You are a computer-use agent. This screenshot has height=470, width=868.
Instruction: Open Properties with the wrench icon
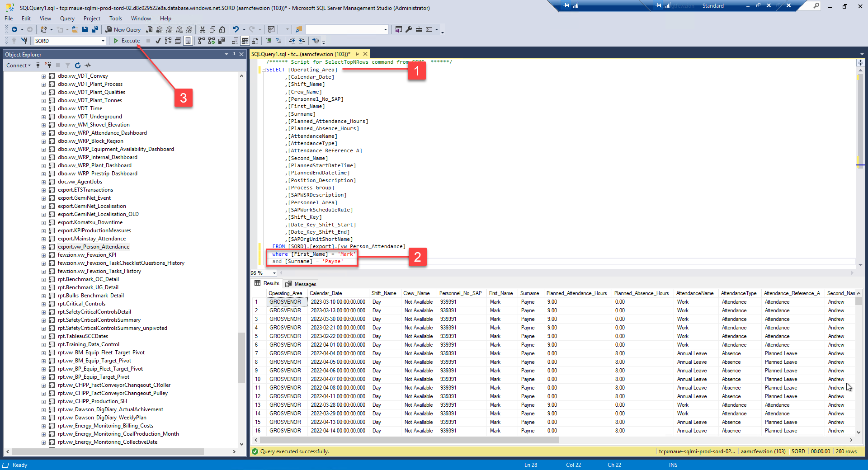(409, 29)
